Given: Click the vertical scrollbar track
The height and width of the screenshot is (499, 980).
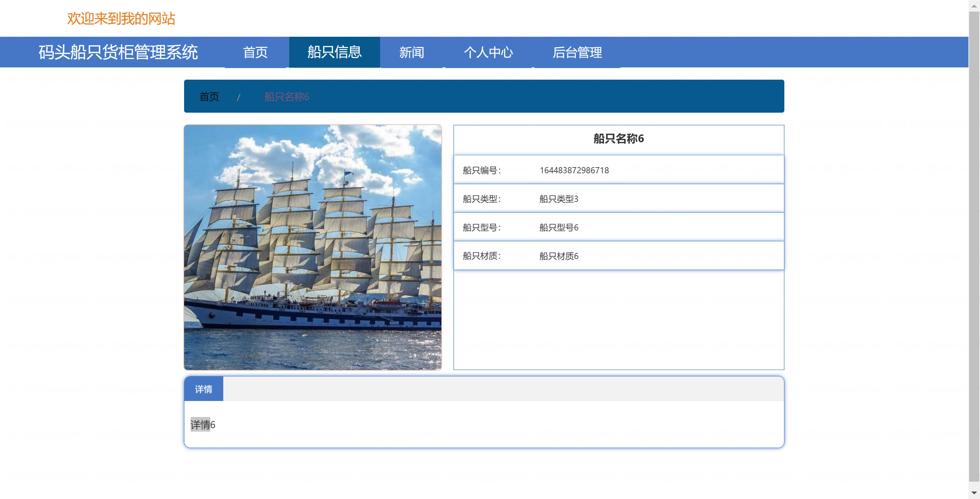Looking at the screenshot, I should coord(974,249).
